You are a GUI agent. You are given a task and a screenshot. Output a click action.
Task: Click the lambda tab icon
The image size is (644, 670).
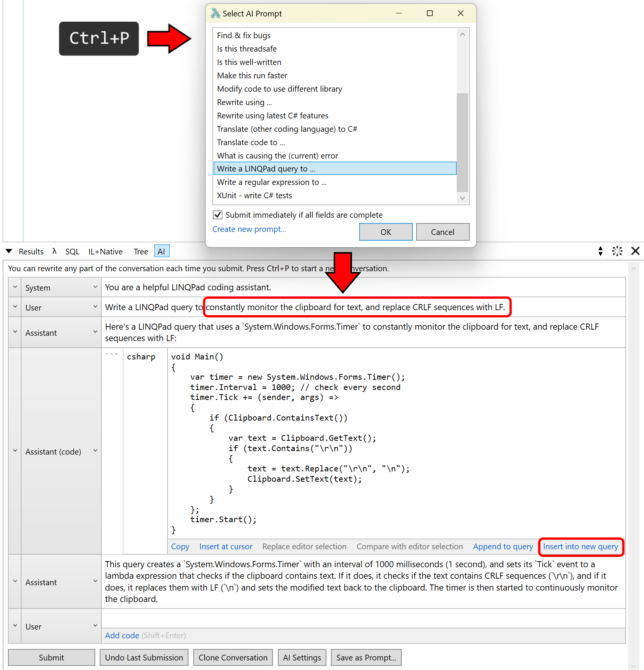[54, 251]
